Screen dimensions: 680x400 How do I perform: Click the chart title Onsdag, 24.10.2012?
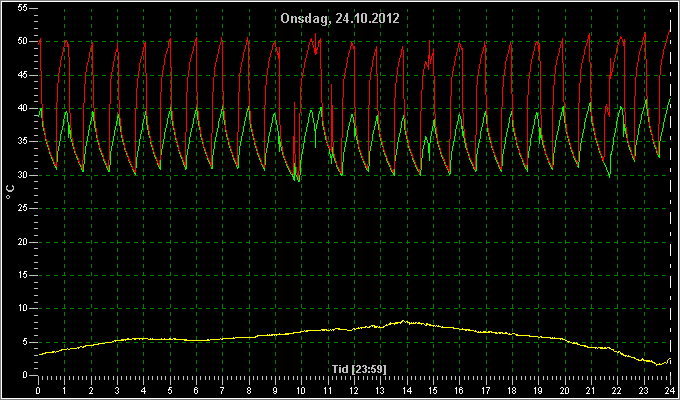coord(340,19)
